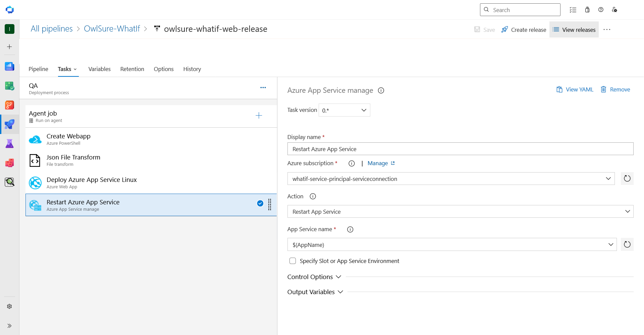Open the Boards icon in sidebar
The image size is (644, 335).
click(x=9, y=86)
